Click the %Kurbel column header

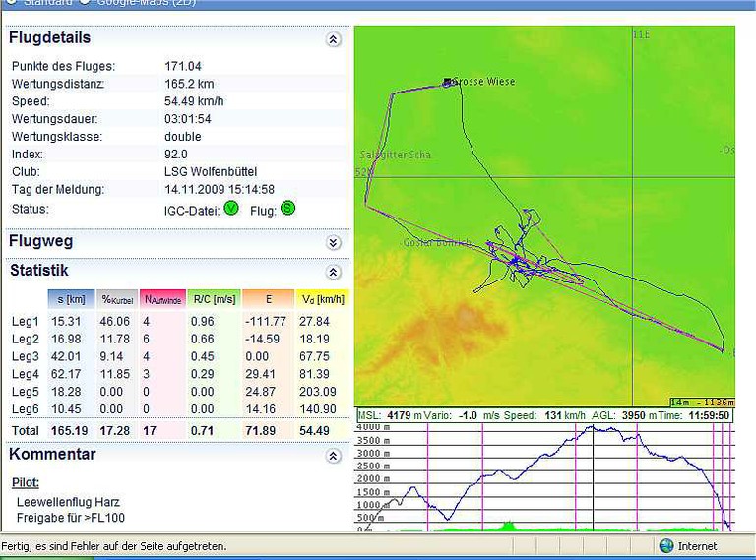click(117, 299)
